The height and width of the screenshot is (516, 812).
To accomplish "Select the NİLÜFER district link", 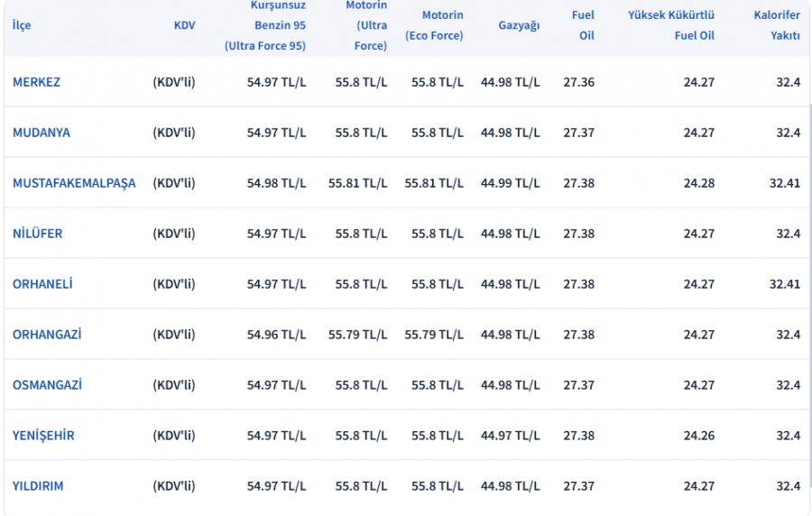I will tap(37, 234).
